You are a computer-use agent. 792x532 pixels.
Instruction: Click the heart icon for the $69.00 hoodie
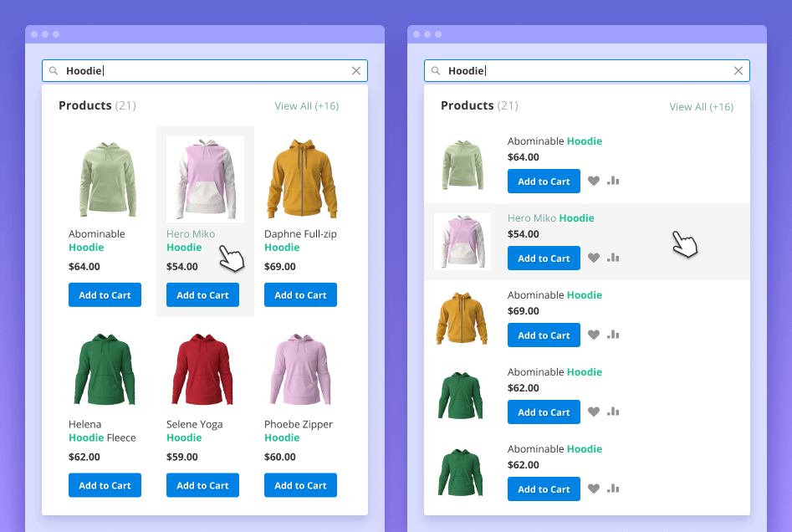[x=594, y=335]
